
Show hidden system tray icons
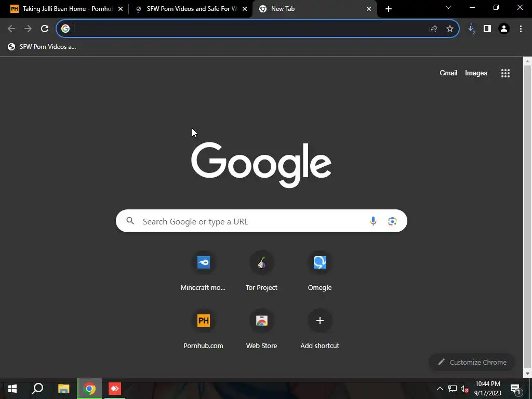point(440,389)
